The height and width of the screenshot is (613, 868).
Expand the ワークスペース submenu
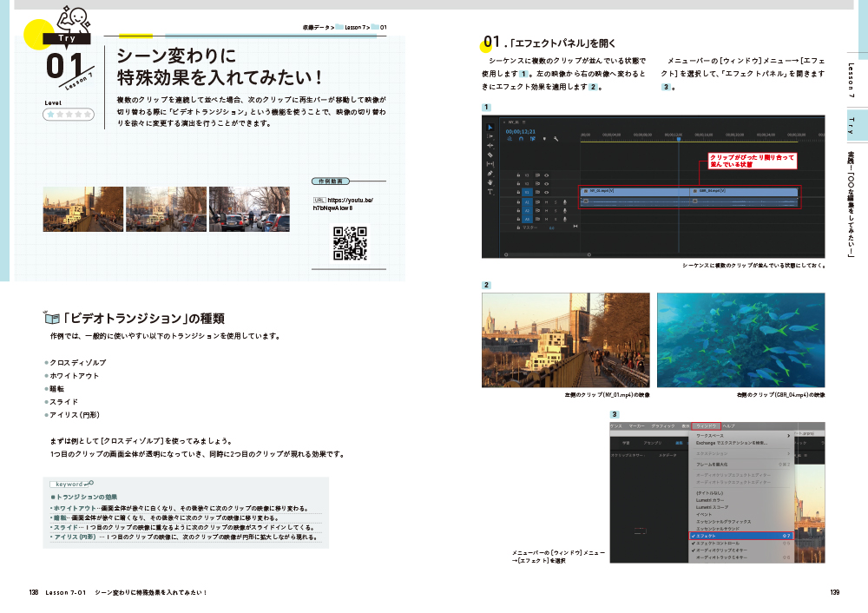pos(712,434)
